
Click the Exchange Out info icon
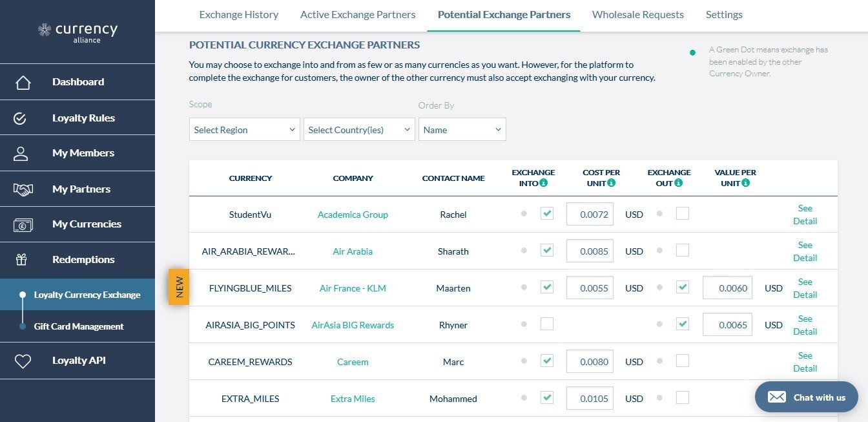pyautogui.click(x=678, y=184)
